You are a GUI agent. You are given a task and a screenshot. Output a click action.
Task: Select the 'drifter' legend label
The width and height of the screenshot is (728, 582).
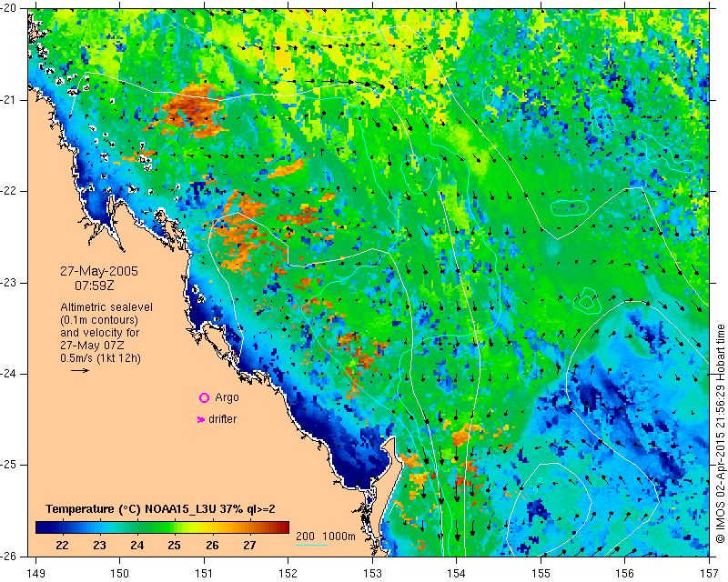222,419
